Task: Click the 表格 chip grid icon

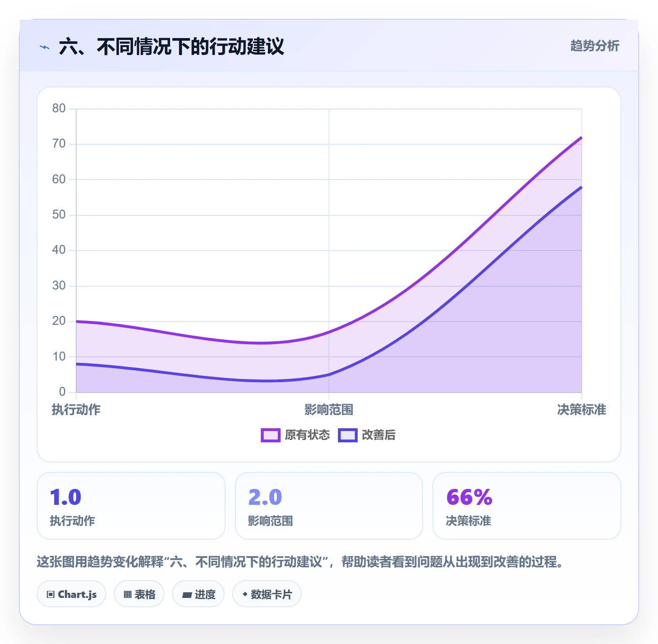Action: [127, 595]
